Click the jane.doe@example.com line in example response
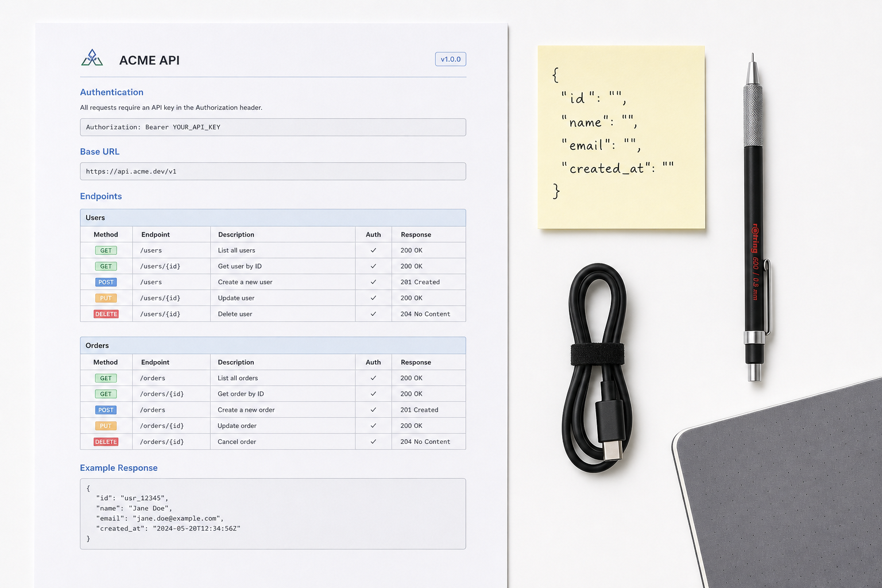Screen dimensions: 882x588 tap(160, 519)
